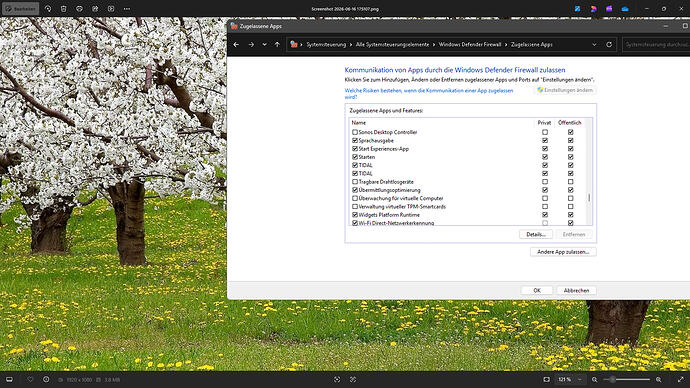The height and width of the screenshot is (388, 690).
Task: Print the photo with the printer icon
Action: coord(79,9)
